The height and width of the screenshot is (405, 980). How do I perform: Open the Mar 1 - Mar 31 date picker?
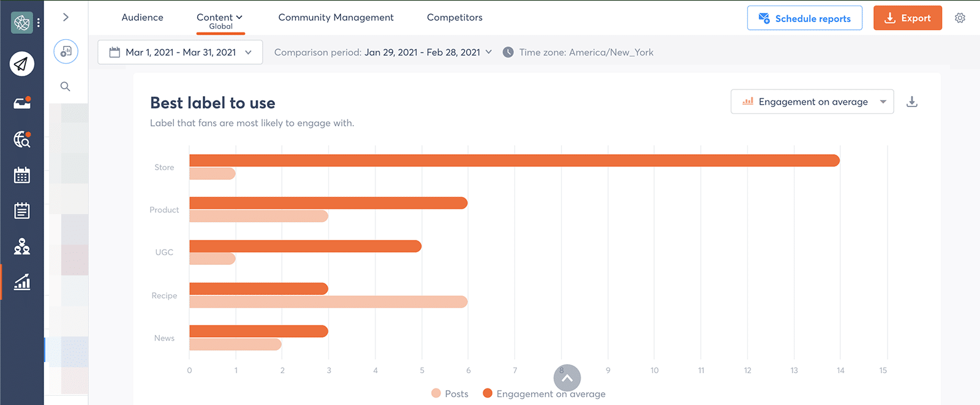(180, 53)
